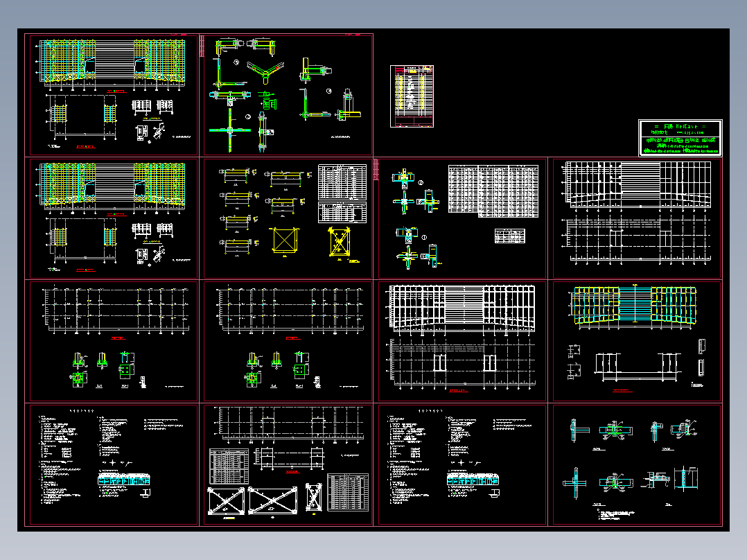Select the bottom-row third-column general notes sheet
The image size is (747, 560).
(462, 464)
